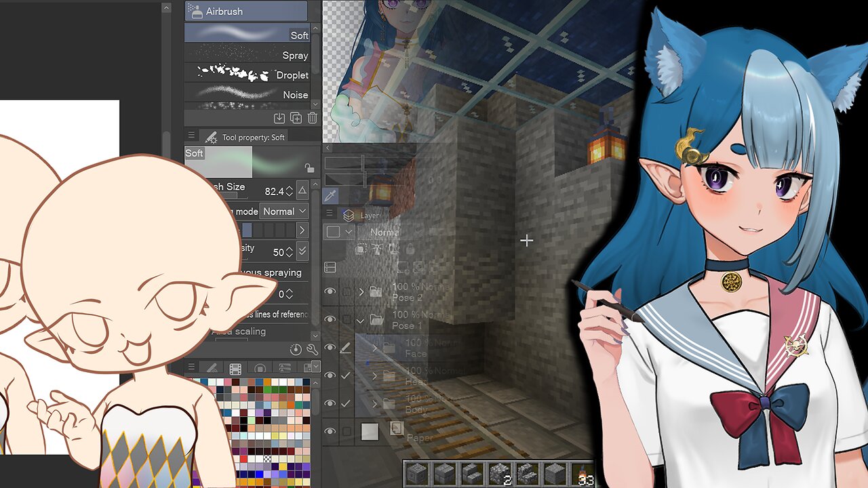Click the stepper next to value 0
Image resolution: width=868 pixels, height=488 pixels.
(290, 294)
